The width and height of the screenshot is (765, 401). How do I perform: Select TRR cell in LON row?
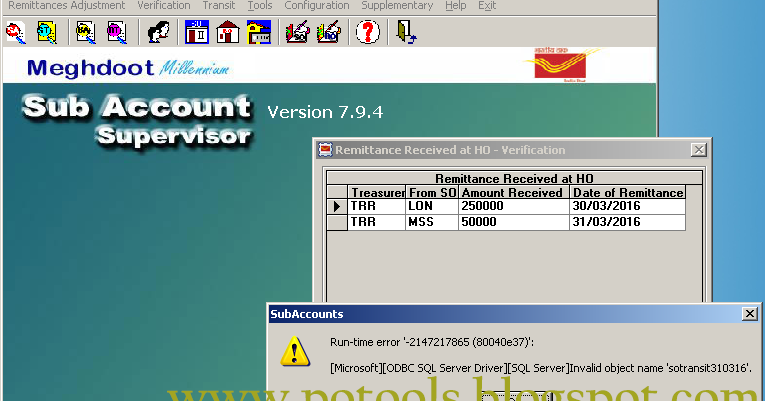377,206
